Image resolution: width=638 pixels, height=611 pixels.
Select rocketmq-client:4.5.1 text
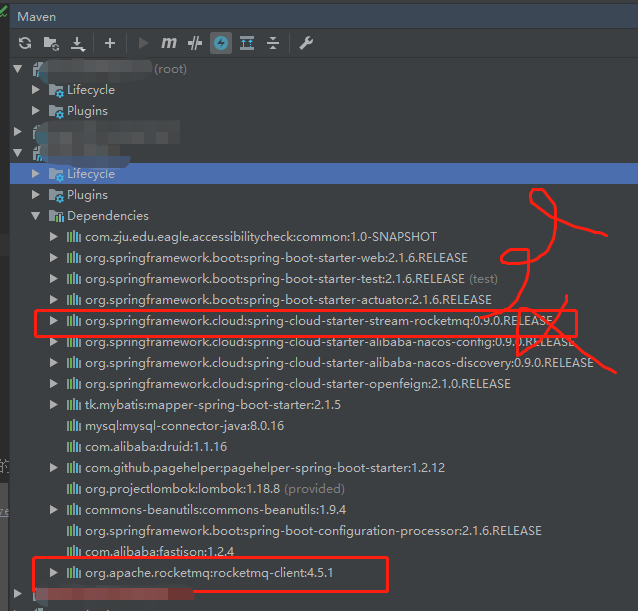click(x=209, y=573)
